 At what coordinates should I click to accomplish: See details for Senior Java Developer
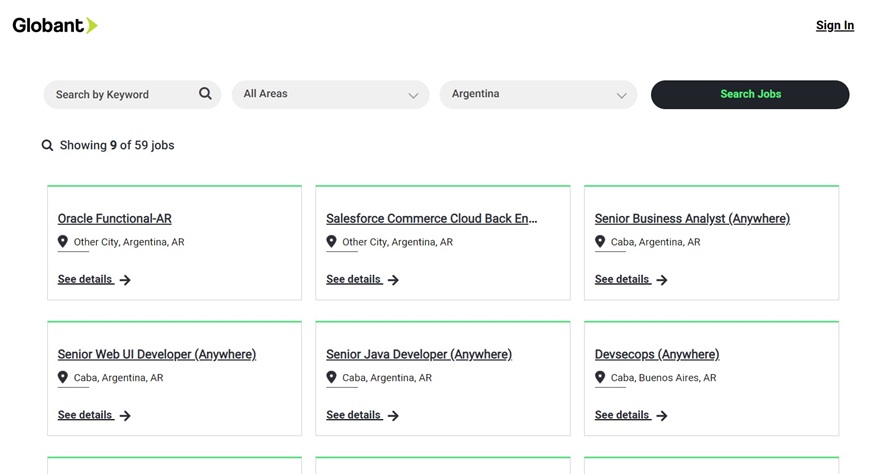354,415
